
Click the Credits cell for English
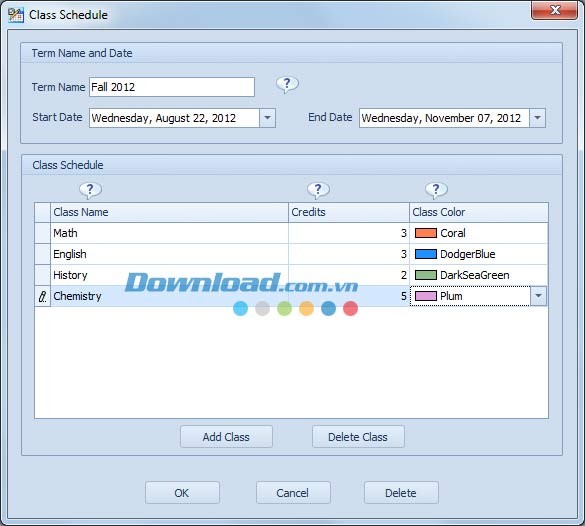[x=349, y=254]
